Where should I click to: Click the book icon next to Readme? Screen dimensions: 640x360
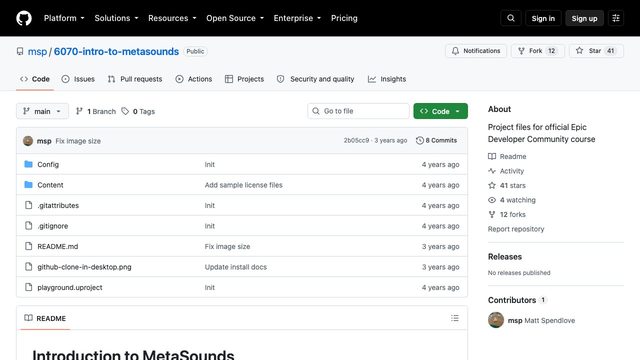click(492, 156)
